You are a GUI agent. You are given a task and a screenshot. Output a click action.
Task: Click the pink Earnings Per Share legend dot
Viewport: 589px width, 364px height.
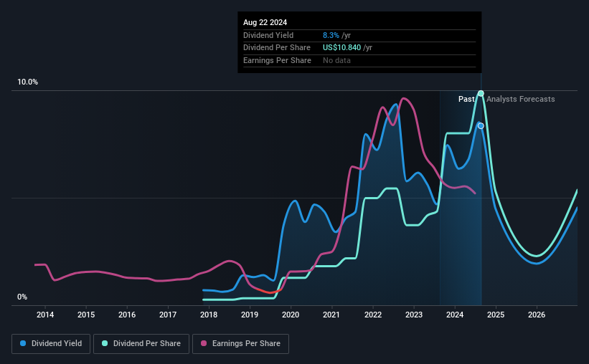[x=204, y=343]
